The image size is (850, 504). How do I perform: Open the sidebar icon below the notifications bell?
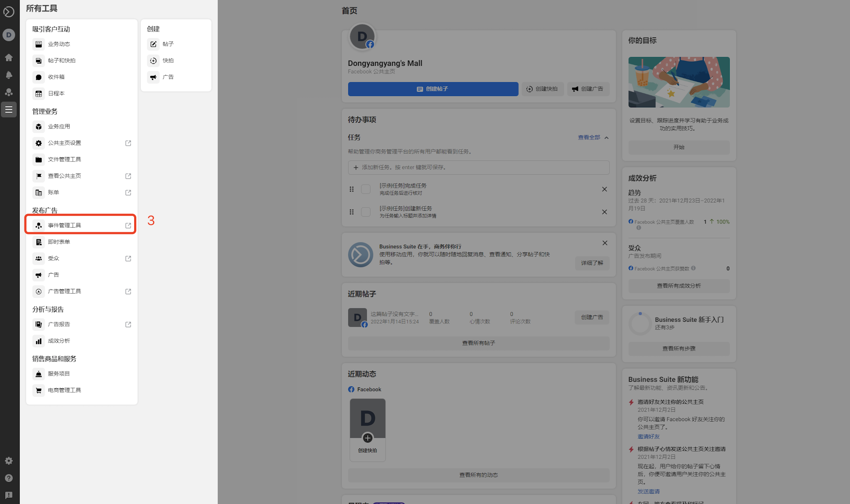pyautogui.click(x=9, y=92)
